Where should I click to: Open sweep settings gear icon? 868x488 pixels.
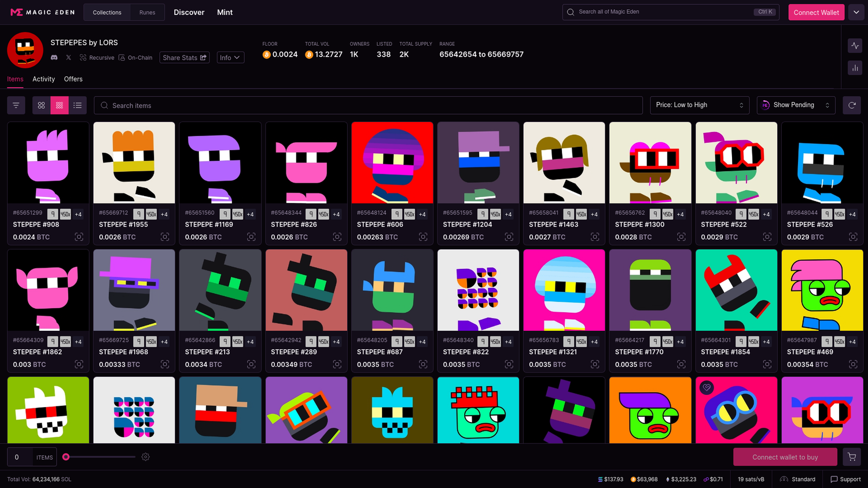tap(146, 457)
